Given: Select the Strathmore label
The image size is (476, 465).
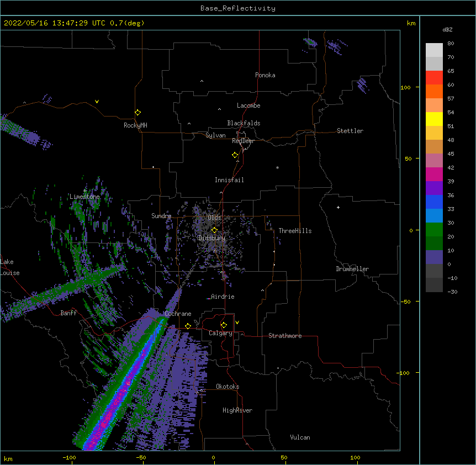Looking at the screenshot, I should pos(285,336).
